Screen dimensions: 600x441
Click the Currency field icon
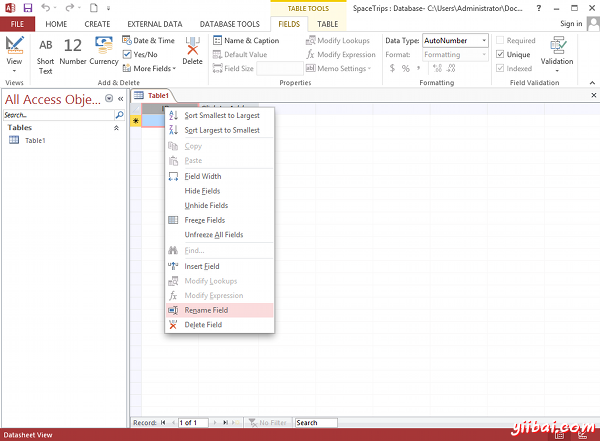[104, 55]
